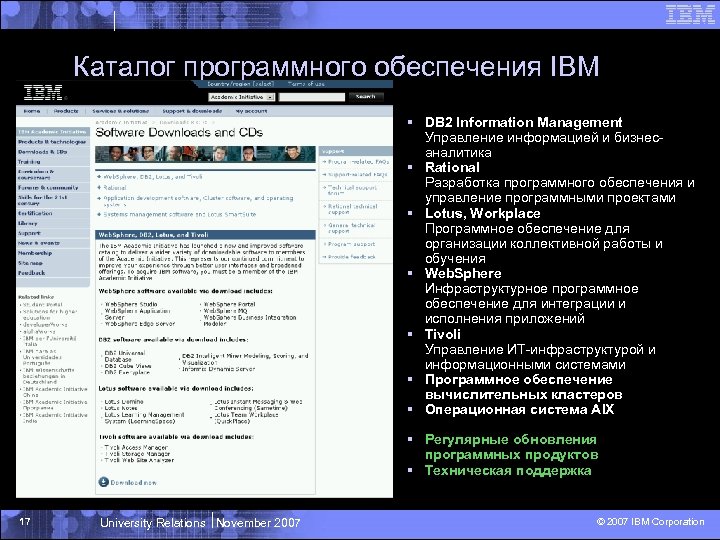This screenshot has width=720, height=540.
Task: Open Country/region select link
Action: pyautogui.click(x=240, y=84)
